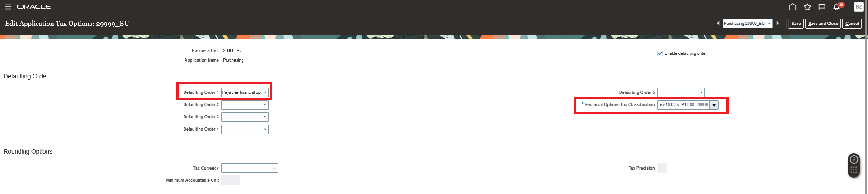Go to next record arrow
This screenshot has height=194, width=868.
[778, 23]
